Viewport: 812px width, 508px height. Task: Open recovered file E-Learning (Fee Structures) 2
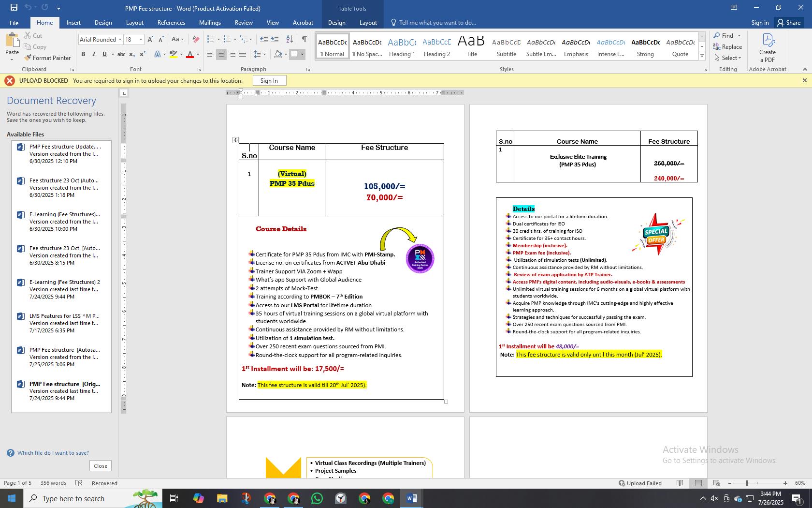click(x=61, y=289)
